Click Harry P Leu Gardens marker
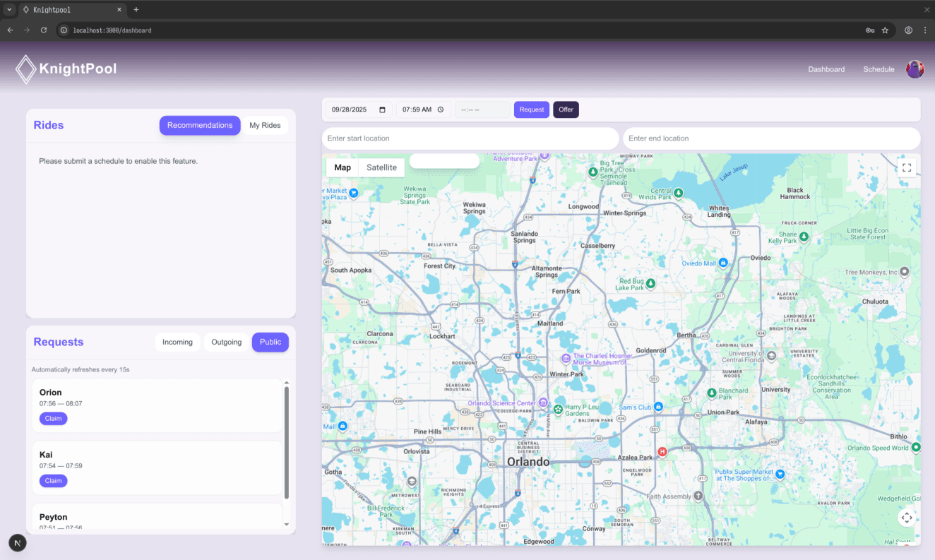 click(558, 409)
